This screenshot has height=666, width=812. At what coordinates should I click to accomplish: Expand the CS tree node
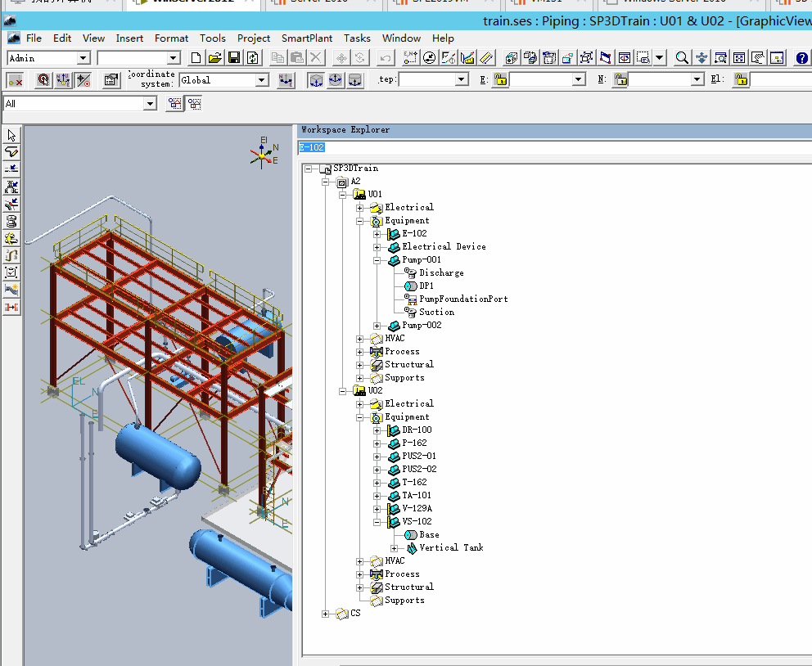point(325,614)
